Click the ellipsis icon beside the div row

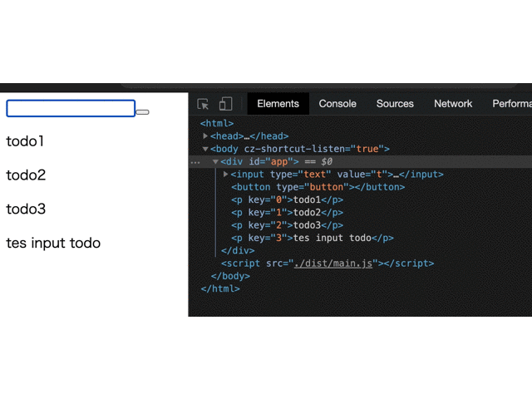tap(195, 162)
